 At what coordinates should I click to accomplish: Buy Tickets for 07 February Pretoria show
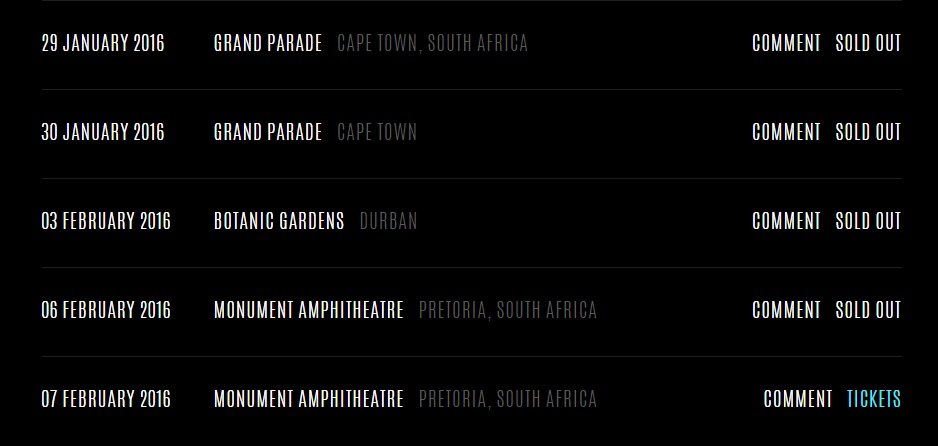pyautogui.click(x=873, y=399)
